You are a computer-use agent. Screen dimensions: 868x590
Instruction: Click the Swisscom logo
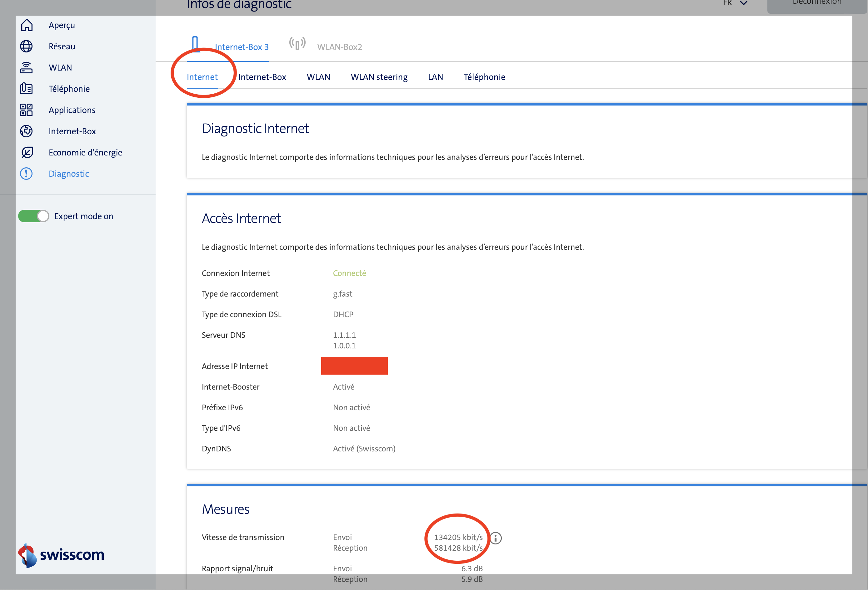62,555
